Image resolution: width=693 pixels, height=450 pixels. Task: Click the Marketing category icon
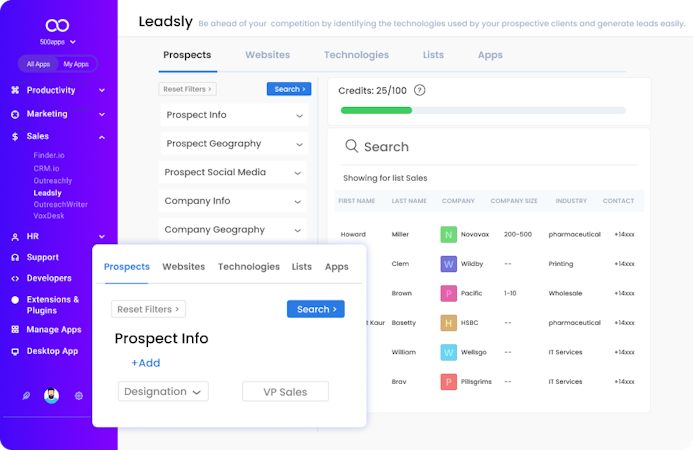[15, 114]
